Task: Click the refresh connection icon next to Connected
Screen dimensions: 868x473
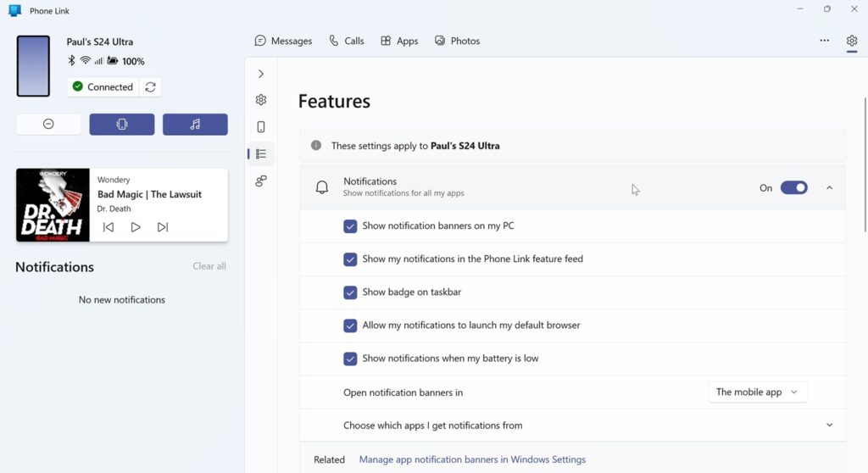Action: (x=150, y=87)
